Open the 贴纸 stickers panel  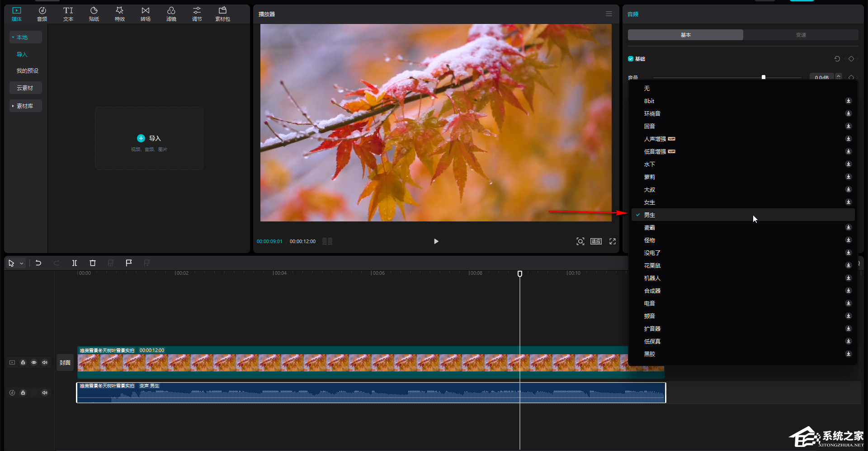click(x=94, y=14)
